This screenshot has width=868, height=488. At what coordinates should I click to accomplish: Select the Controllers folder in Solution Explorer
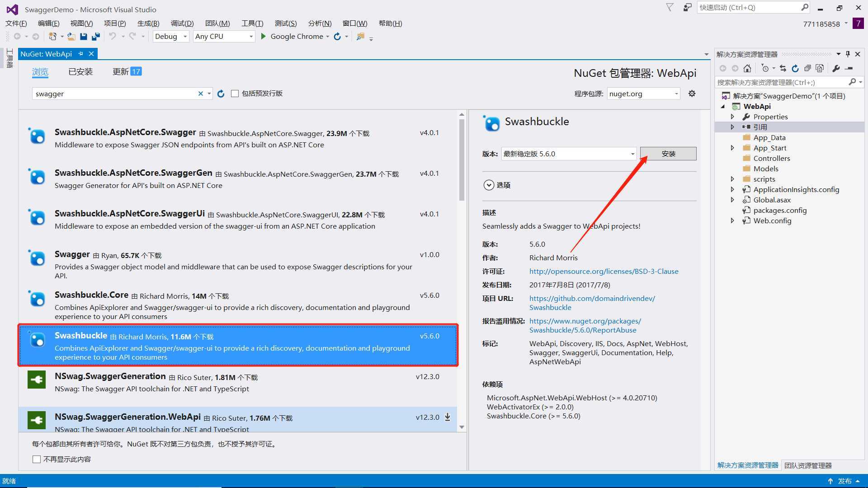(772, 158)
